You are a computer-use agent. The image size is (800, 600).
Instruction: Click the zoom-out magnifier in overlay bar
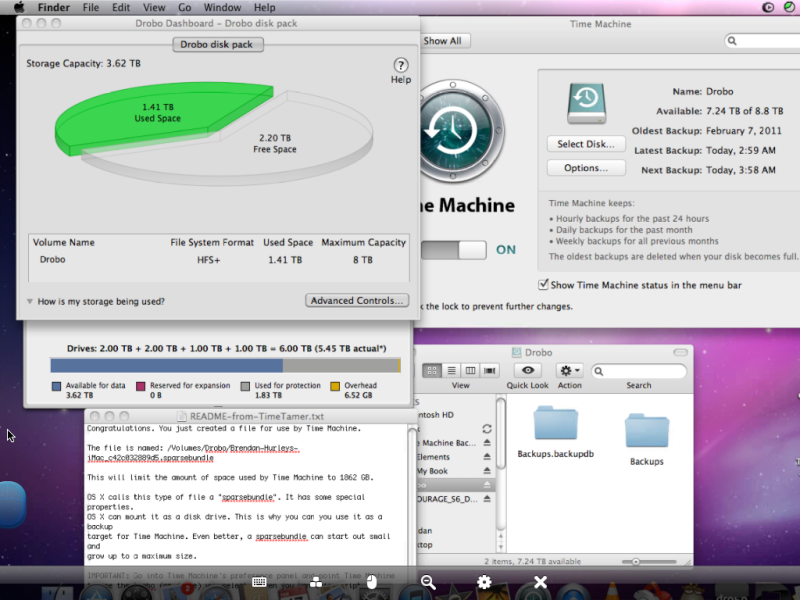click(x=428, y=582)
